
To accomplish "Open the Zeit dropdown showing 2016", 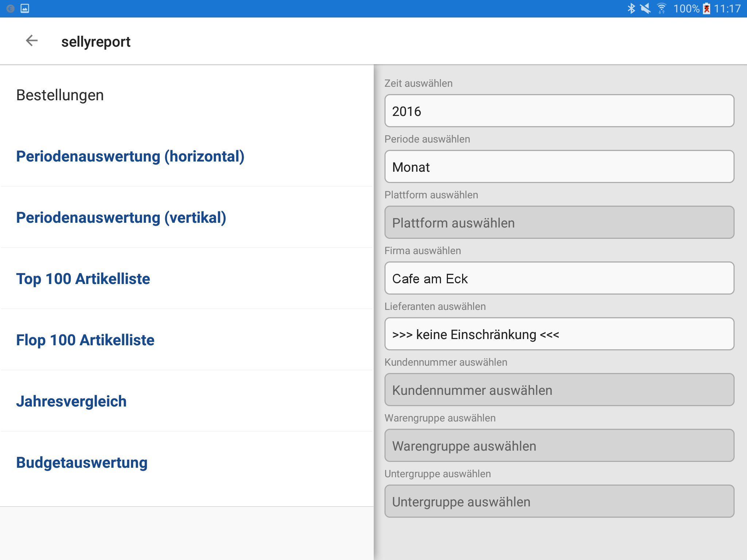I will pyautogui.click(x=559, y=111).
